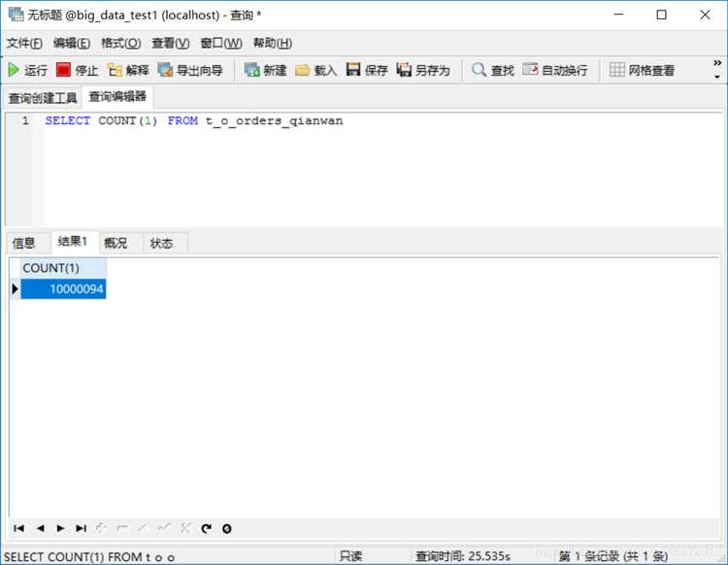Switch to the 信息 result tab
The width and height of the screenshot is (728, 565).
pos(23,243)
